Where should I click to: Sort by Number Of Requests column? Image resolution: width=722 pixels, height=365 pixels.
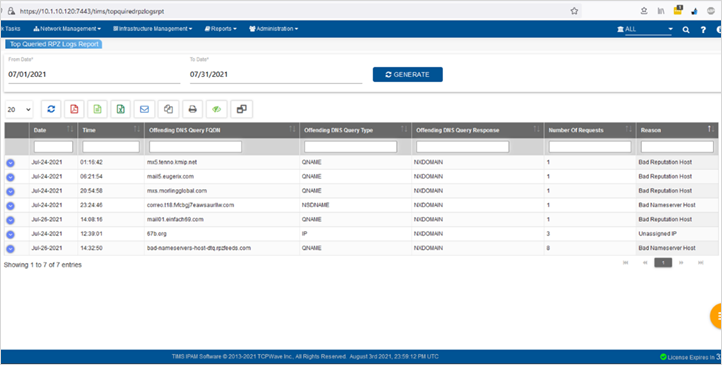590,130
